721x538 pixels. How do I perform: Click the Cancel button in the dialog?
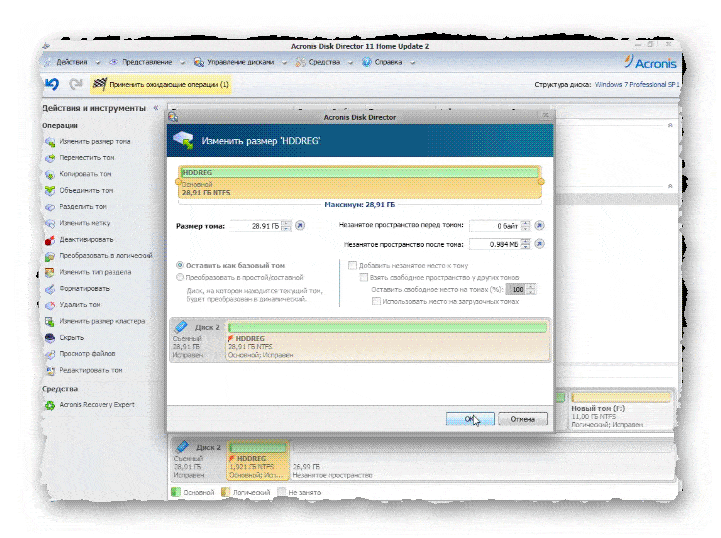tap(523, 419)
